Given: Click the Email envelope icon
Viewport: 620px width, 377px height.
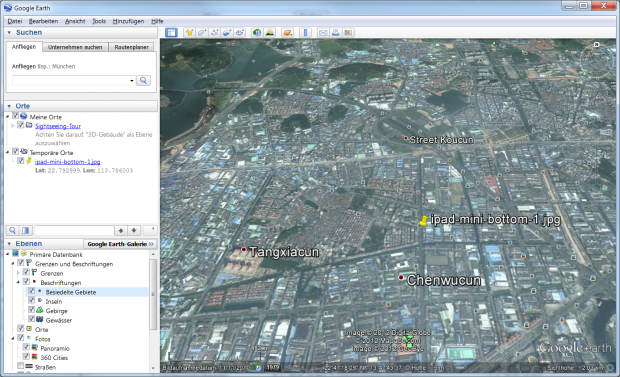Looking at the screenshot, I should [323, 32].
